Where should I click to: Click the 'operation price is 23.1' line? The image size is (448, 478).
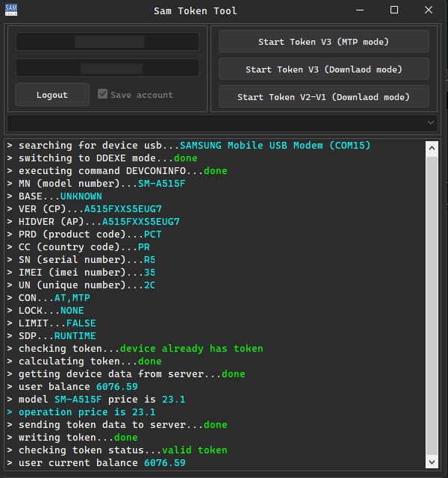click(87, 412)
